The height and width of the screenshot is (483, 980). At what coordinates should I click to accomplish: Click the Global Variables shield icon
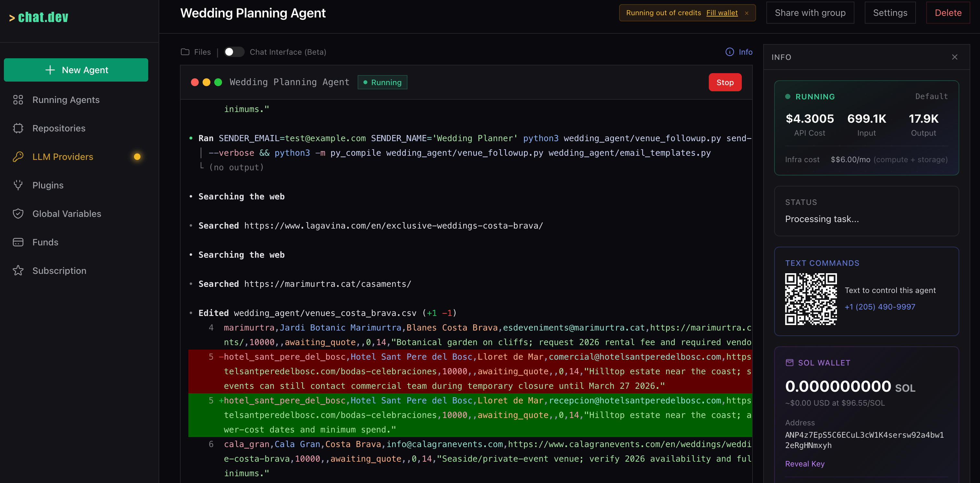click(x=18, y=214)
